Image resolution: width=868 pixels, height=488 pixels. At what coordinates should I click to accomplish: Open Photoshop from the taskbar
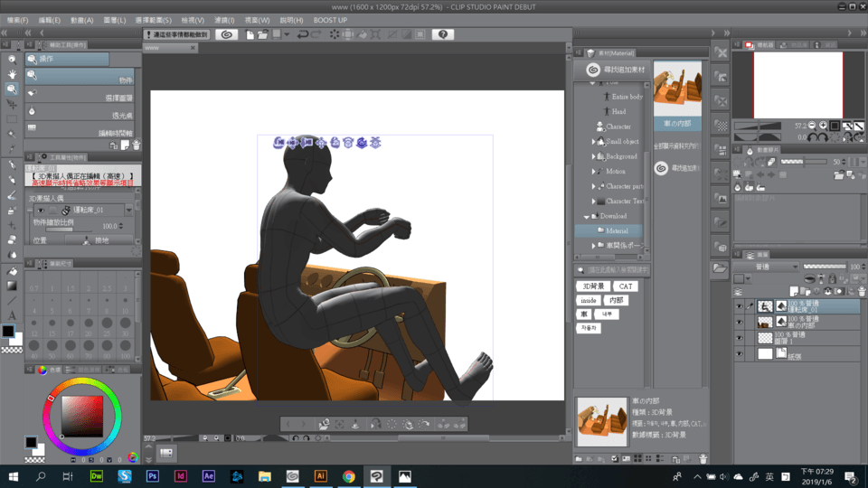[x=153, y=475]
